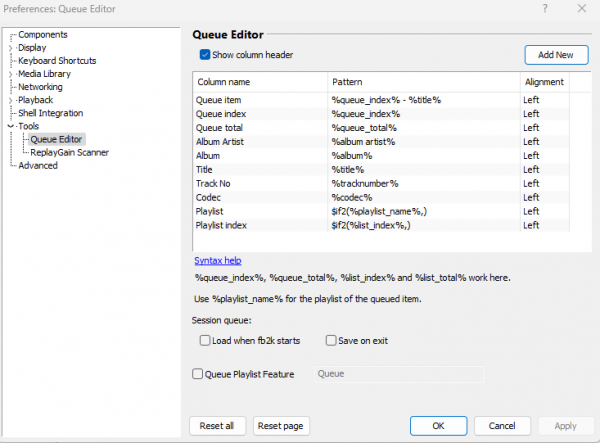The width and height of the screenshot is (600, 443).
Task: Go to the Advanced preferences page
Action: pyautogui.click(x=38, y=166)
